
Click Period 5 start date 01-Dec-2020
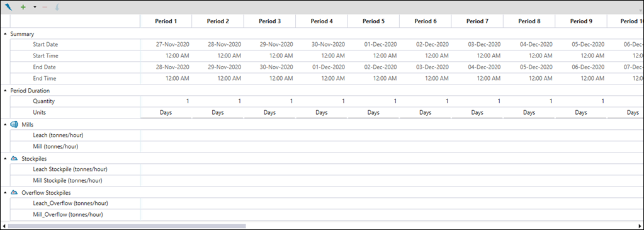(x=373, y=45)
